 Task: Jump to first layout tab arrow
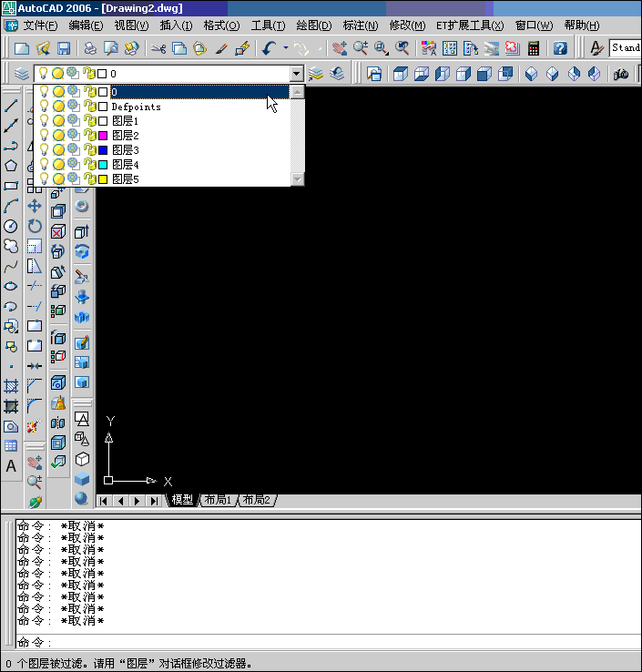104,501
